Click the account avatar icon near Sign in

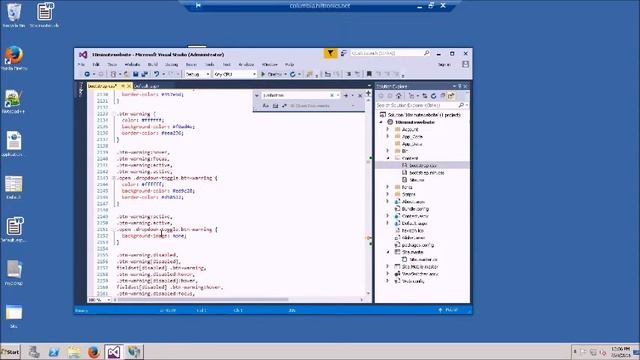click(x=465, y=64)
